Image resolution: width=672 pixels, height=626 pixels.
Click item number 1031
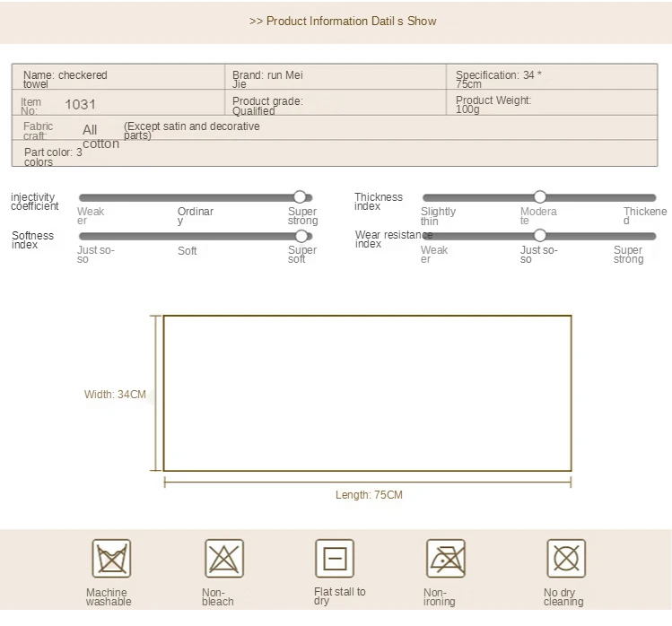[x=80, y=104]
